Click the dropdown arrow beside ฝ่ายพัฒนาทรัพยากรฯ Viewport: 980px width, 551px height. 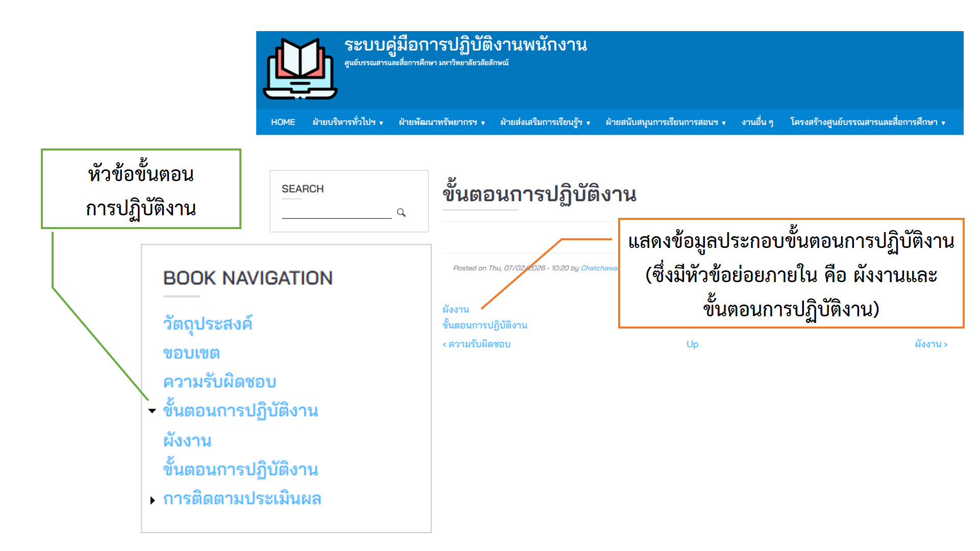pyautogui.click(x=483, y=123)
